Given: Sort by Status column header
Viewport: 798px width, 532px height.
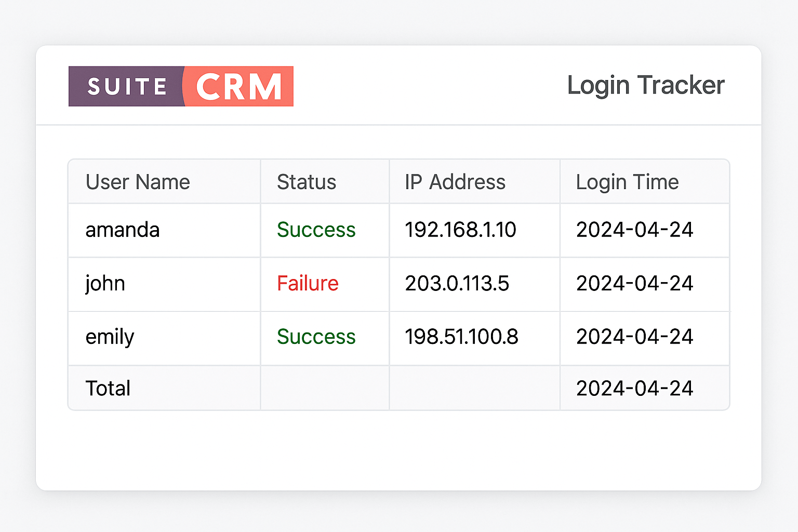Looking at the screenshot, I should pyautogui.click(x=307, y=182).
